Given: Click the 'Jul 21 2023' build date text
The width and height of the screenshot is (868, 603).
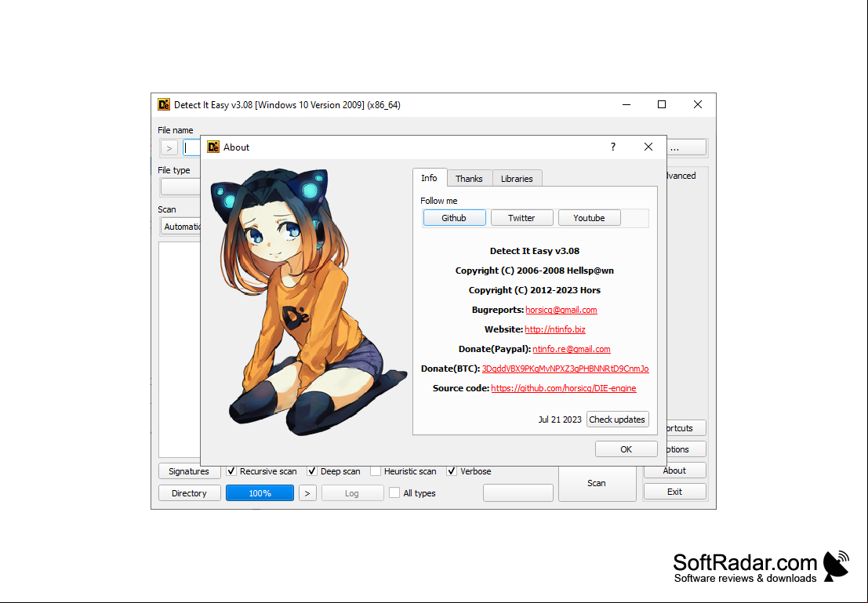Looking at the screenshot, I should tap(560, 420).
